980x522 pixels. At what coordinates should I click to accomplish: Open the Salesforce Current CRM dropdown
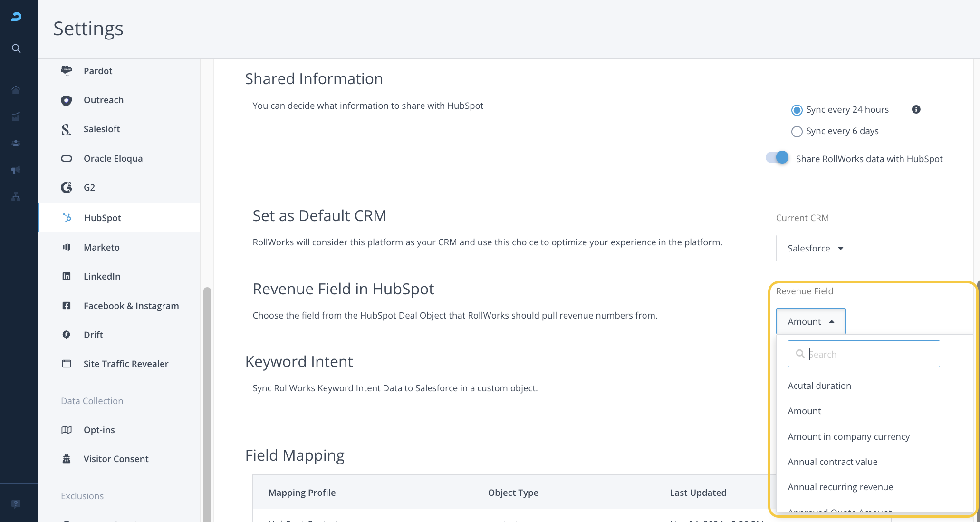(815, 248)
